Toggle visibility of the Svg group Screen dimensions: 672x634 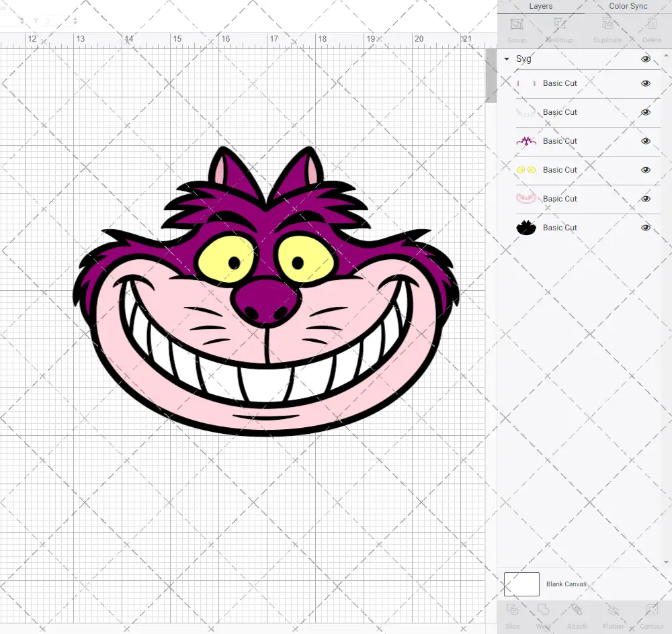pyautogui.click(x=645, y=59)
